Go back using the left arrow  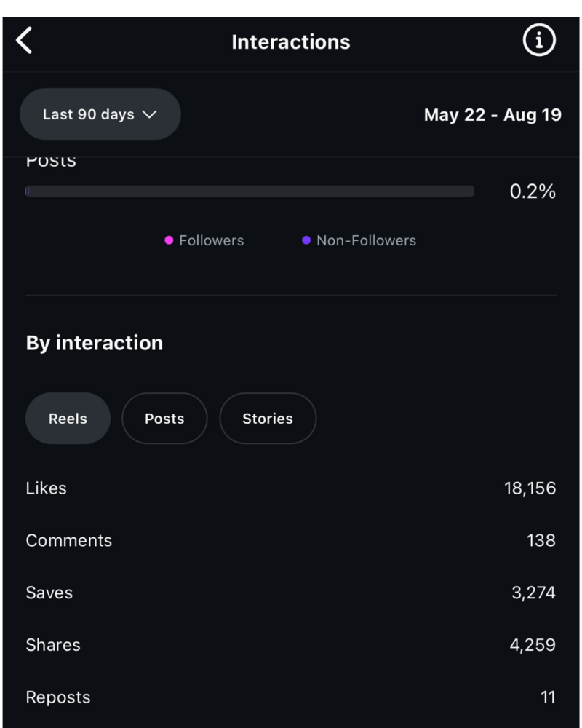coord(24,41)
